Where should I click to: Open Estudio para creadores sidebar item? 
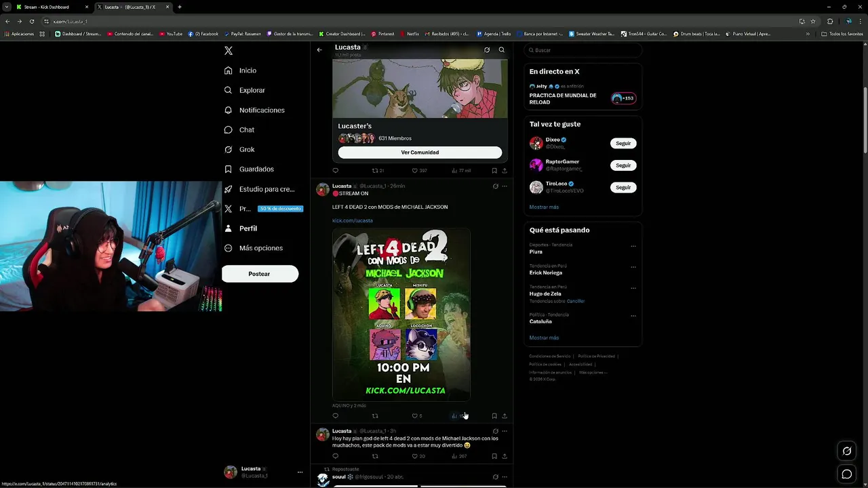[259, 189]
